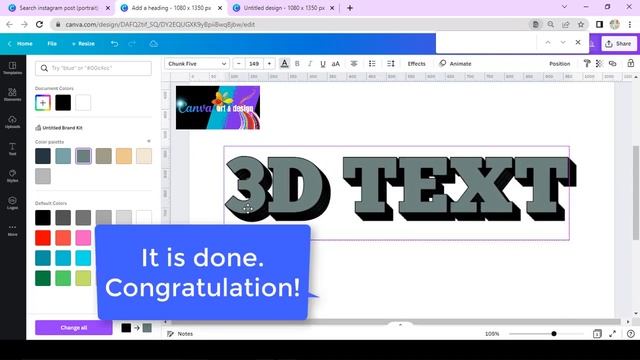Open the Chunk Five font dropdown
Viewport: 640px width, 360px height.
[x=197, y=64]
